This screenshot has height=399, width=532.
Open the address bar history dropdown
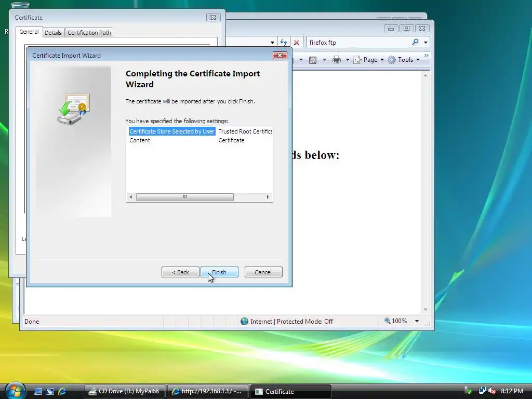[x=272, y=43]
